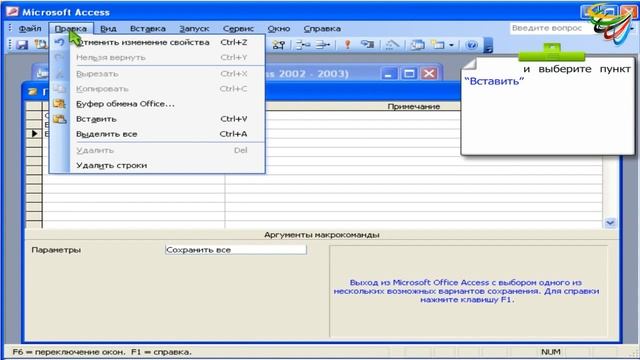Click the Insert Rows toolbar icon
This screenshot has width=640, height=360.
(x=303, y=44)
